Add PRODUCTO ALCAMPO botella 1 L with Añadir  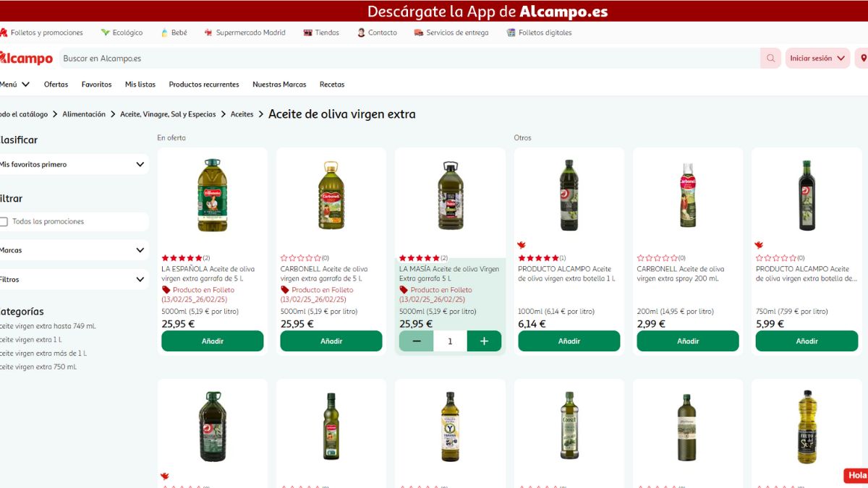tap(569, 341)
